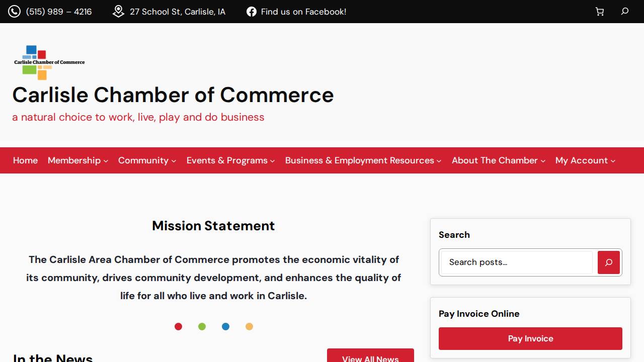This screenshot has height=362, width=644.
Task: Click the Facebook logo icon
Action: pos(252,12)
